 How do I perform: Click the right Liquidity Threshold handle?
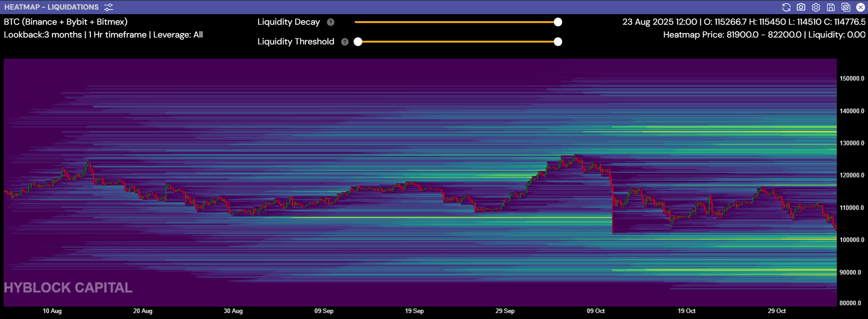[x=558, y=42]
